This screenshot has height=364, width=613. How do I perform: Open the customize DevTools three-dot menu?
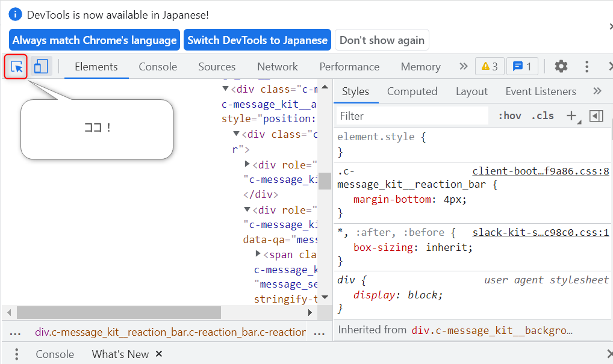pos(587,66)
